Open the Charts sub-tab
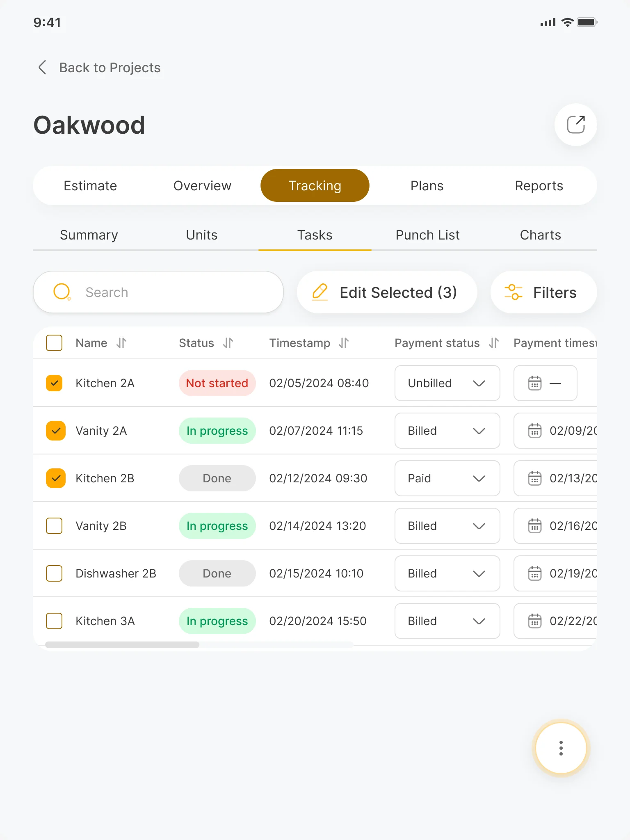The height and width of the screenshot is (840, 630). (541, 235)
